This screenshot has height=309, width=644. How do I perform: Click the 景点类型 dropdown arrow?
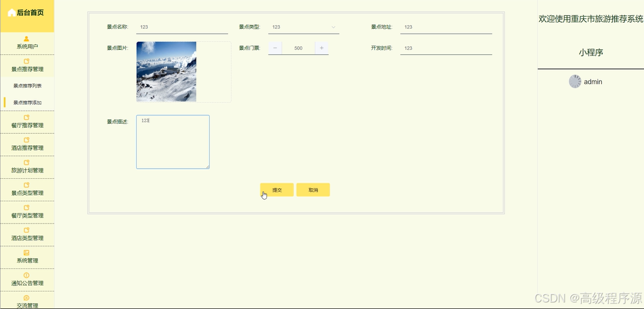pos(333,27)
